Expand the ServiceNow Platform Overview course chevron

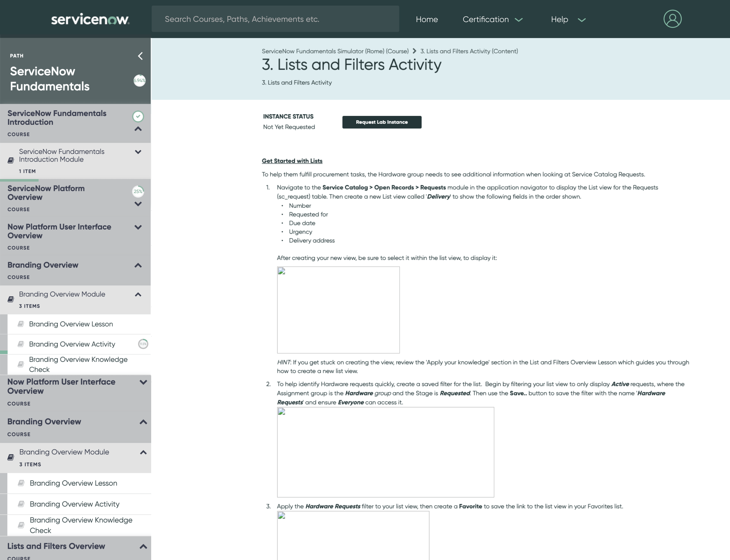point(138,204)
